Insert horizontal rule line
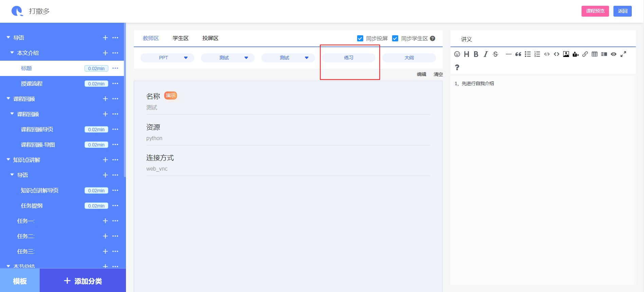The image size is (644, 292). (509, 54)
